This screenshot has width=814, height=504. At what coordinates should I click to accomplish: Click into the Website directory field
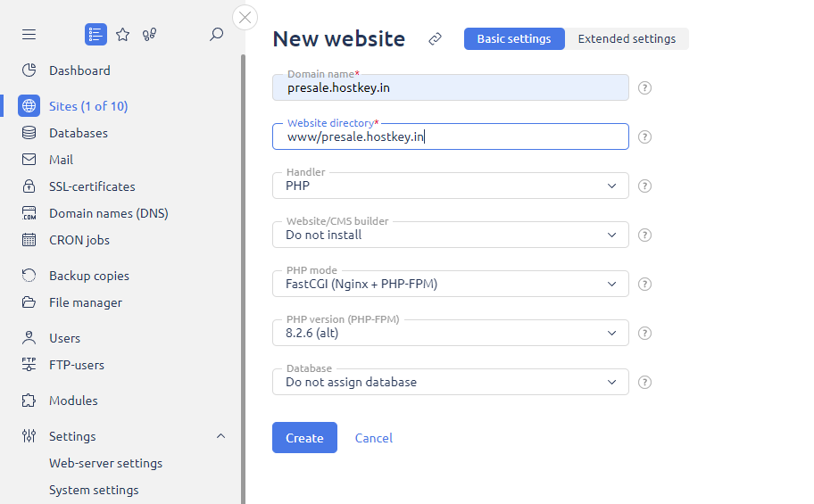click(x=450, y=136)
